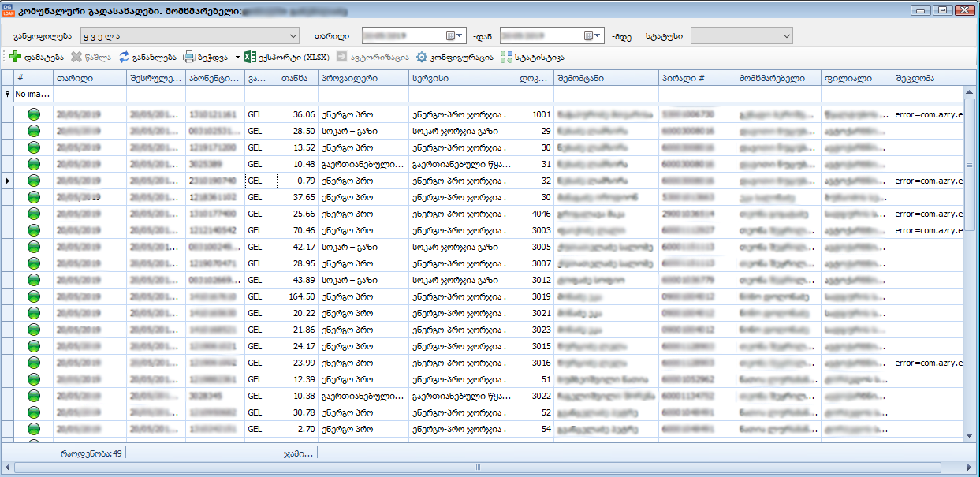Open the end date calendar picker
The height and width of the screenshot is (477, 980).
589,35
